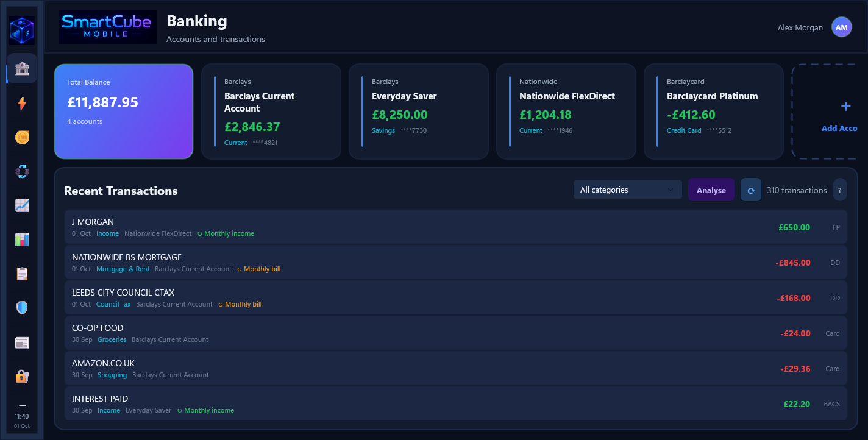Click the SmartCube Mobile header logo
868x440 pixels.
[108, 27]
